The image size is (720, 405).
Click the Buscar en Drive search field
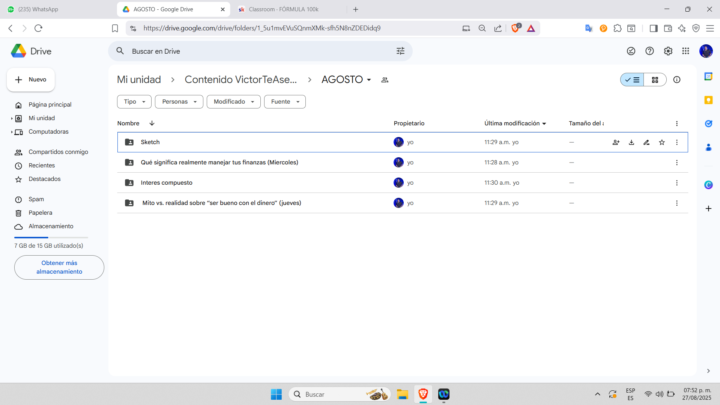(x=260, y=51)
